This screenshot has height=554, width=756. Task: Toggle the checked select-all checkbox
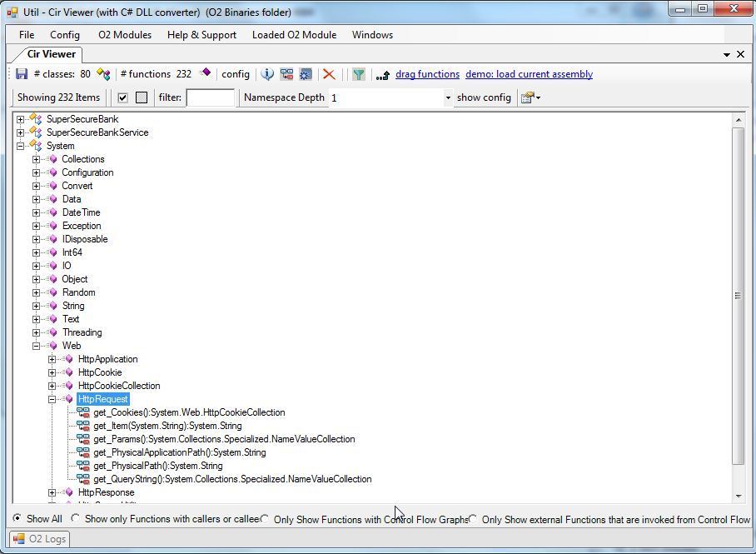[122, 97]
